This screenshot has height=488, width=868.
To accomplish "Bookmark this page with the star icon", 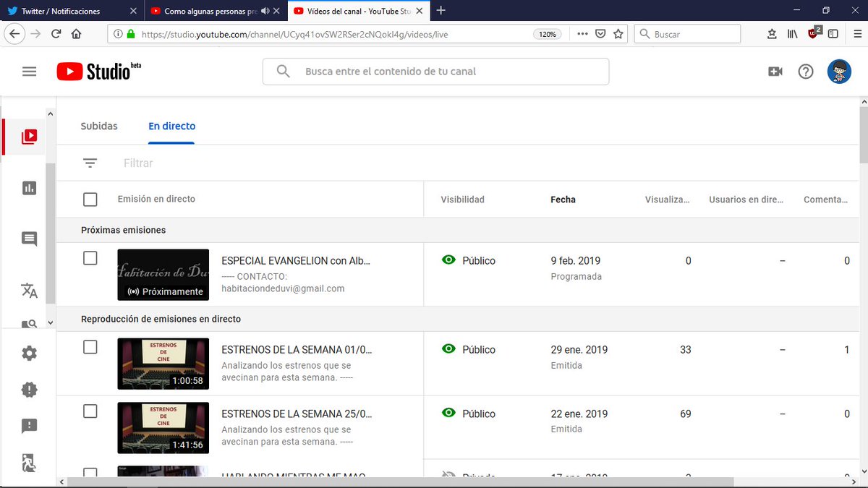I will click(618, 34).
